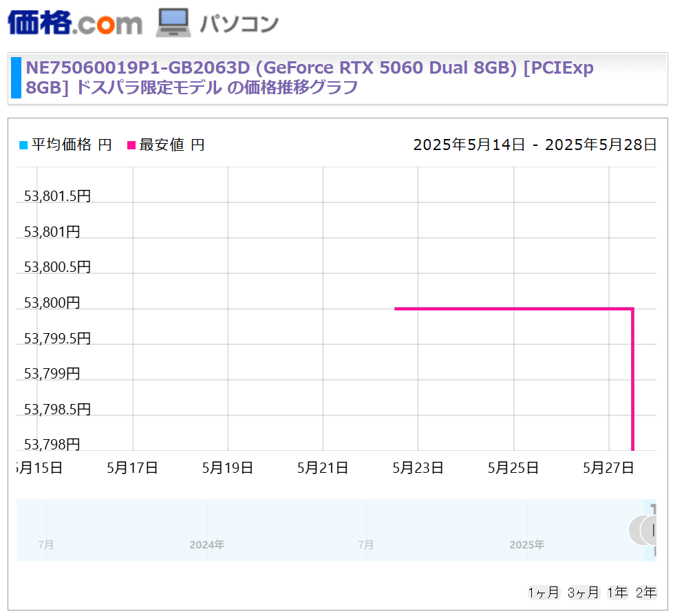Click 2025年 in the timeline navigator
673x616 pixels.
pos(526,544)
